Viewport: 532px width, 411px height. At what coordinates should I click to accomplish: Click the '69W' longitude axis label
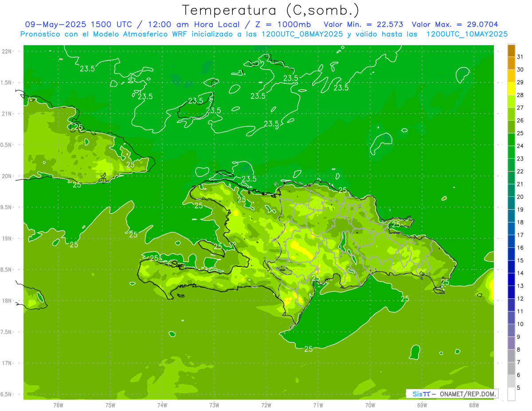(x=422, y=405)
